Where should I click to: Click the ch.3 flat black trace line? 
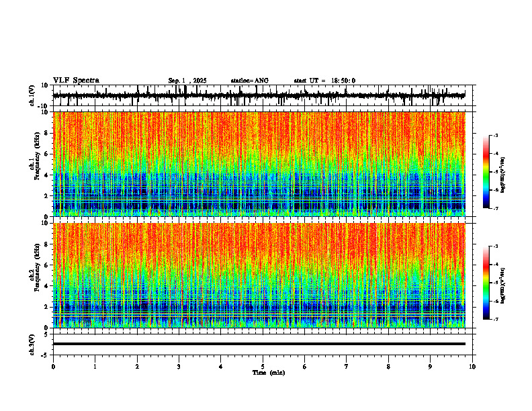tap(259, 344)
